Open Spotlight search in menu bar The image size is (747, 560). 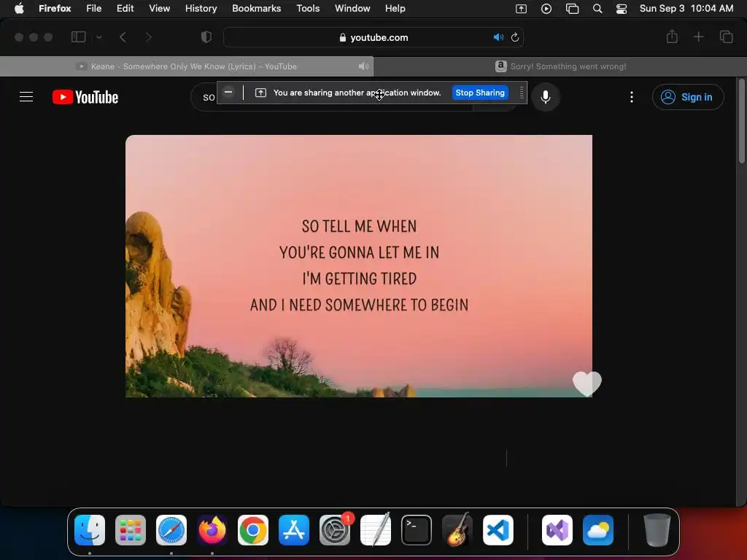tap(597, 9)
